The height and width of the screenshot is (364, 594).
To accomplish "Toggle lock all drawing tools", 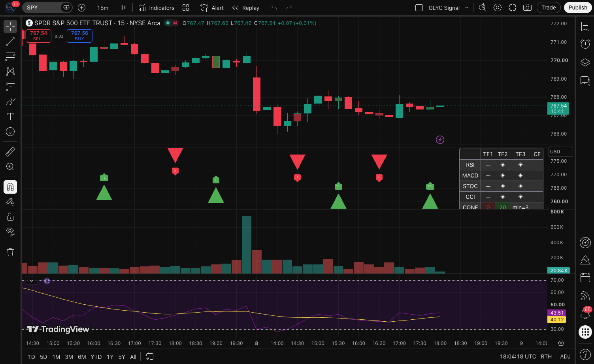I will (x=10, y=217).
